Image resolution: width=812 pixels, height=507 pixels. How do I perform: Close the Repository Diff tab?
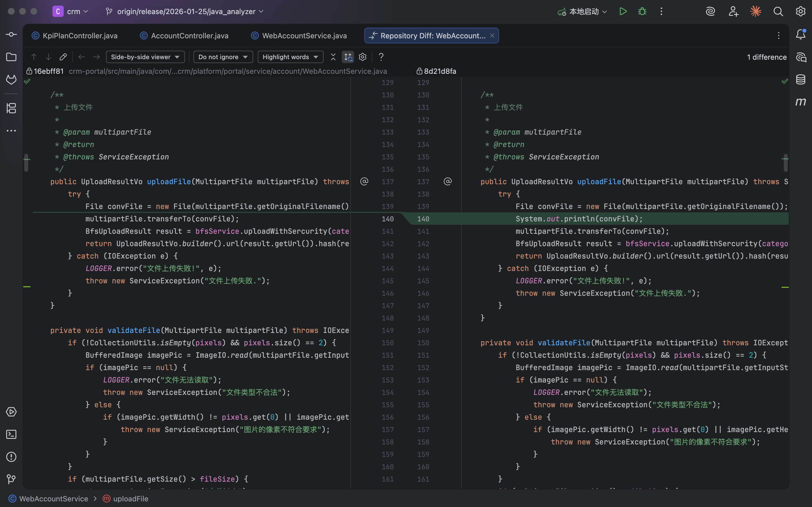coord(492,35)
